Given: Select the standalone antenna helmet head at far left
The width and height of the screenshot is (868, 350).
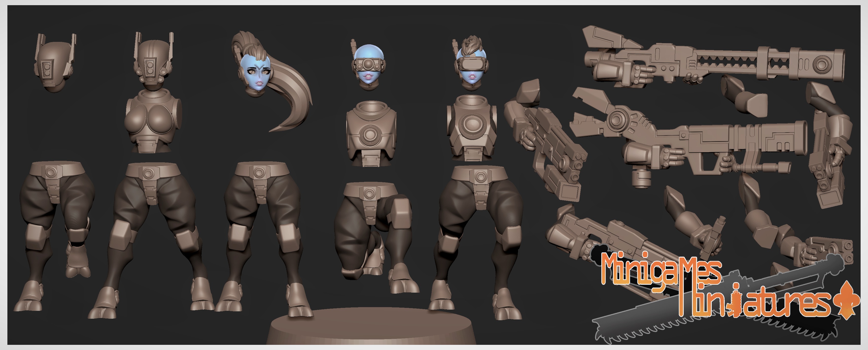Looking at the screenshot, I should coord(56,63).
